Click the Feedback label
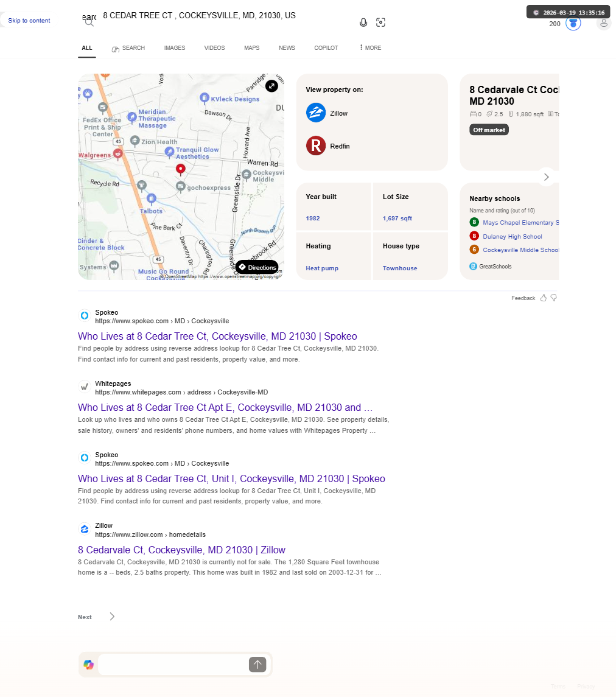 [x=523, y=298]
